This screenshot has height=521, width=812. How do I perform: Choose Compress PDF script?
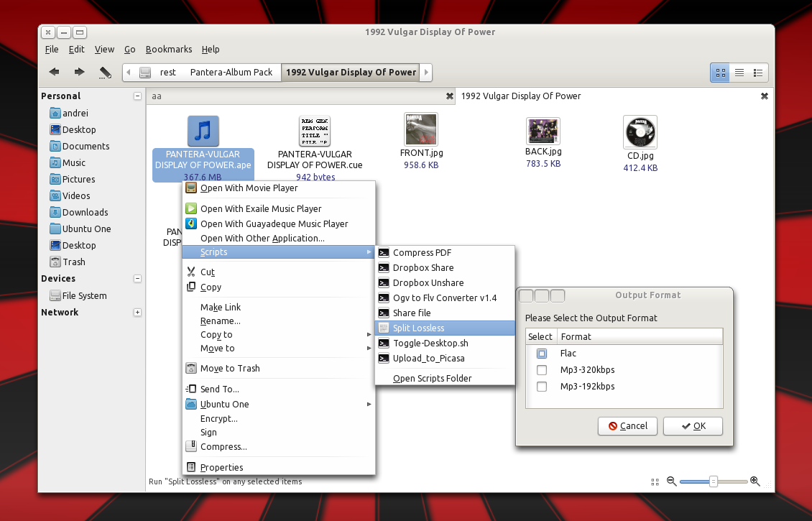pos(445,253)
